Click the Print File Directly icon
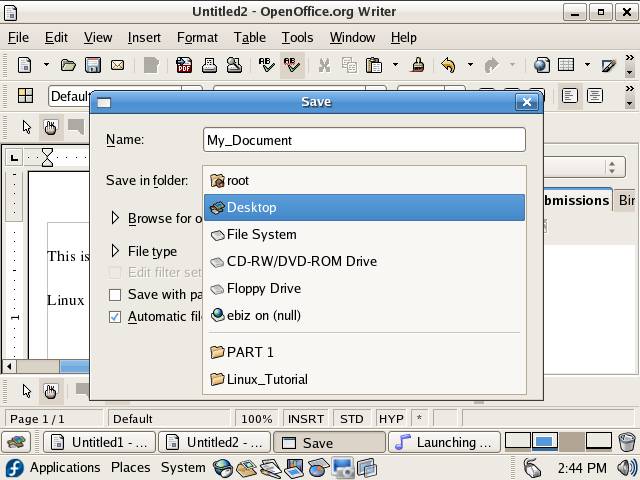The width and height of the screenshot is (640, 480). click(210, 66)
